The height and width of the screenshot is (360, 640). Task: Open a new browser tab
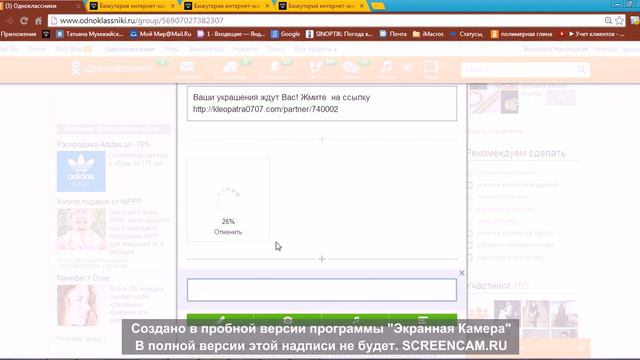378,6
